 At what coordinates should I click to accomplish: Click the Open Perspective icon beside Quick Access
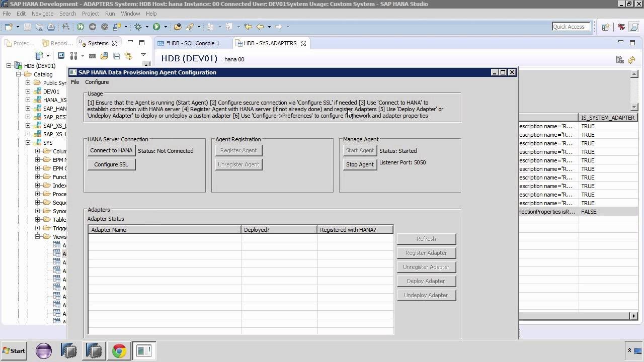tap(606, 27)
